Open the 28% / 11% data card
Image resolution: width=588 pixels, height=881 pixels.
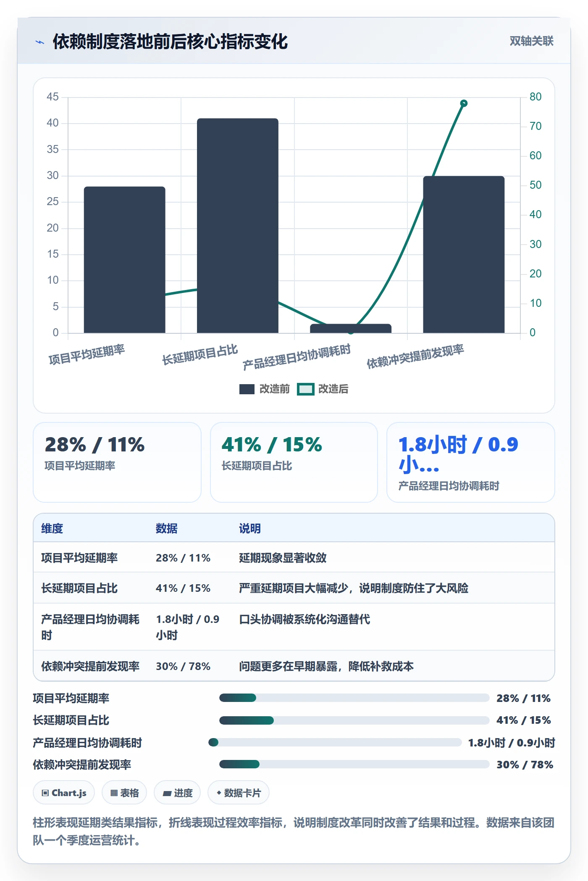[x=117, y=462]
